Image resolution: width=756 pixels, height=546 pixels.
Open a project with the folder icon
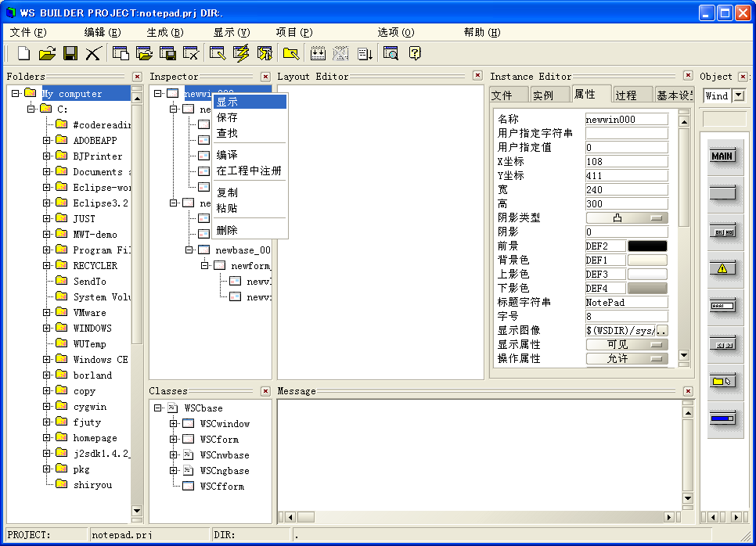[x=47, y=53]
